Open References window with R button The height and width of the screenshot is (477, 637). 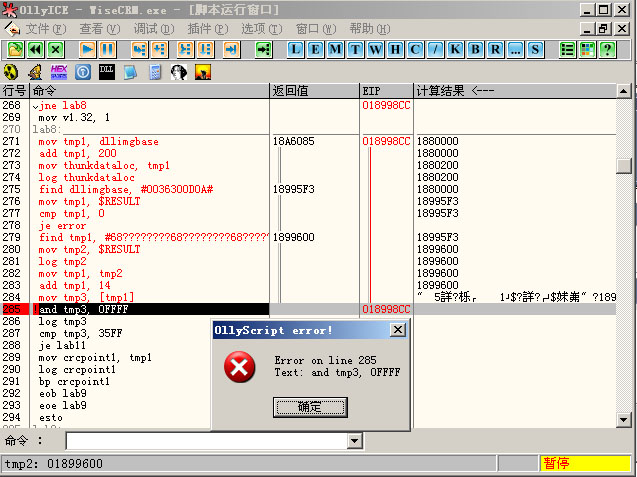(x=495, y=50)
